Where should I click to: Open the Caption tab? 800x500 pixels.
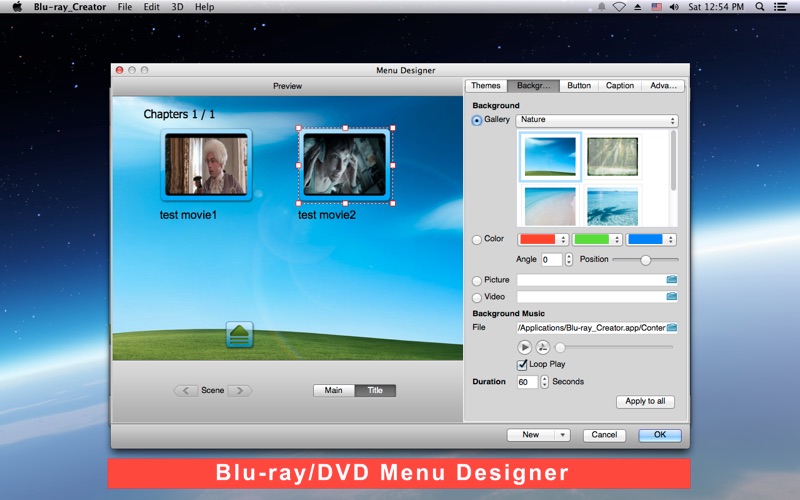point(620,86)
